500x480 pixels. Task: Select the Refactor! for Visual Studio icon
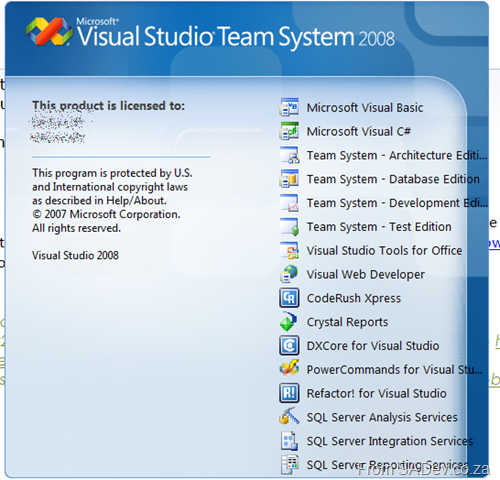coord(289,393)
